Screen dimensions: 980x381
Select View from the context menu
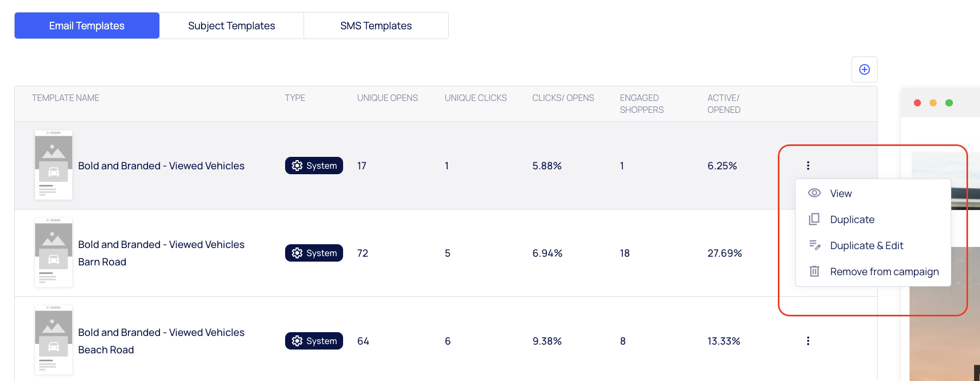(x=841, y=194)
